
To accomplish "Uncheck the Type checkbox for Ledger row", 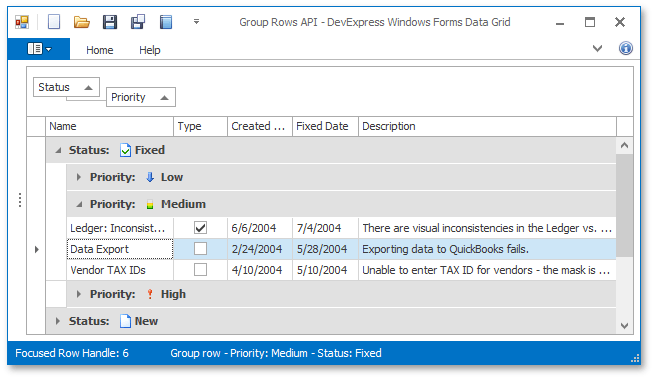I will click(x=200, y=228).
